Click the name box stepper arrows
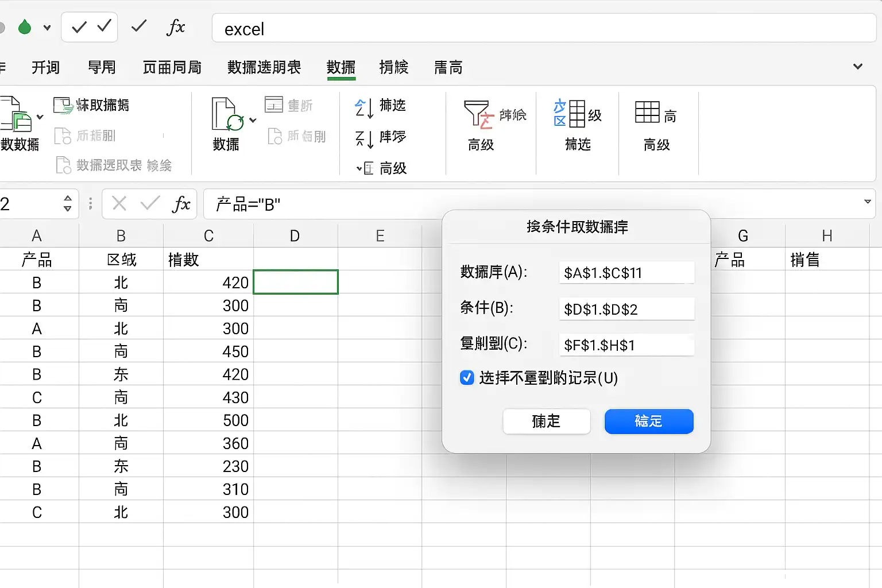The width and height of the screenshot is (882, 588). (68, 203)
